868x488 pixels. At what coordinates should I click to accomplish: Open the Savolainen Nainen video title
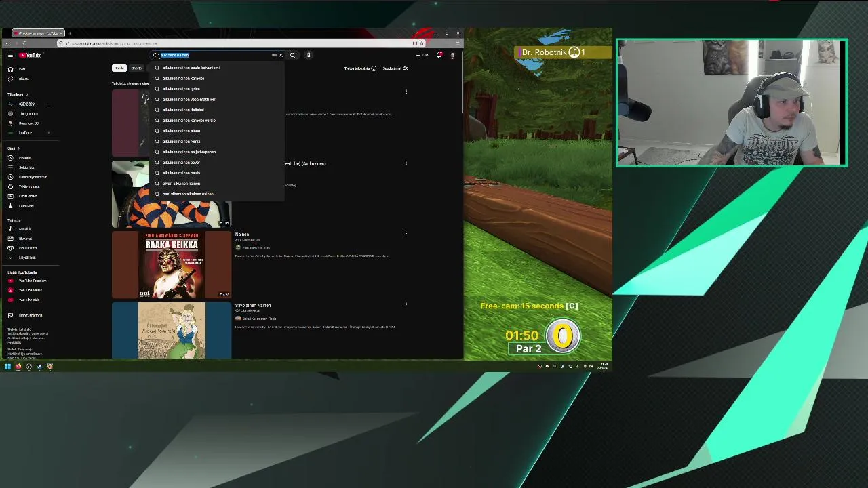(253, 306)
